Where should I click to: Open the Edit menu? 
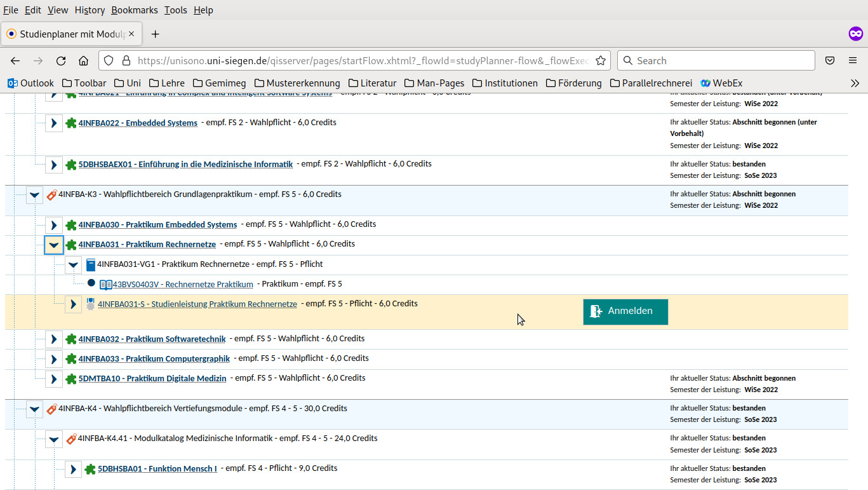33,10
